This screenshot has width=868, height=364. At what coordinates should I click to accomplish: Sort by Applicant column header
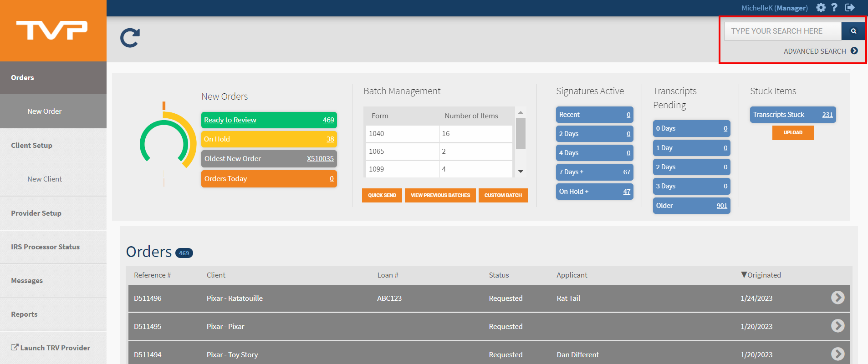point(572,275)
